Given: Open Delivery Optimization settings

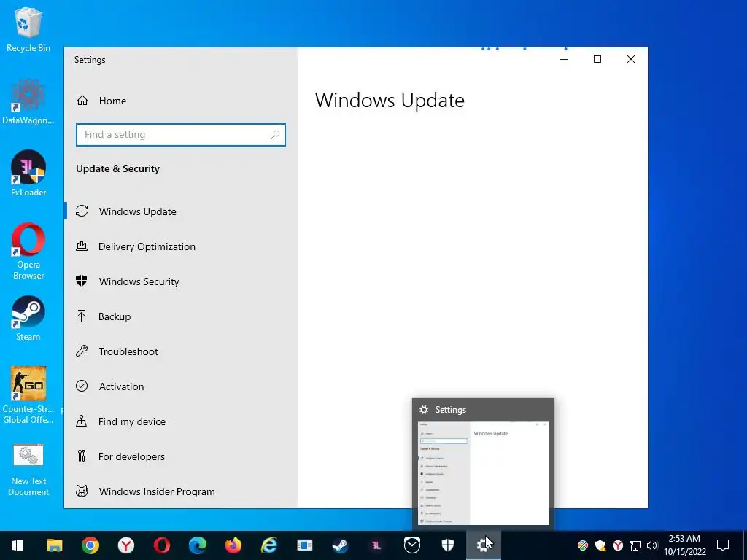Looking at the screenshot, I should coord(181,246).
